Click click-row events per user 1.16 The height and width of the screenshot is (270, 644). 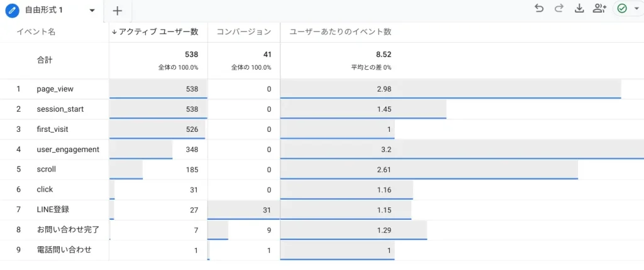click(x=384, y=190)
